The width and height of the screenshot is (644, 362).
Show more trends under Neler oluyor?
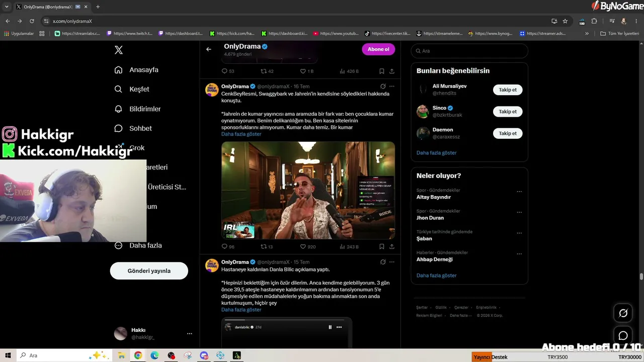pos(436,276)
